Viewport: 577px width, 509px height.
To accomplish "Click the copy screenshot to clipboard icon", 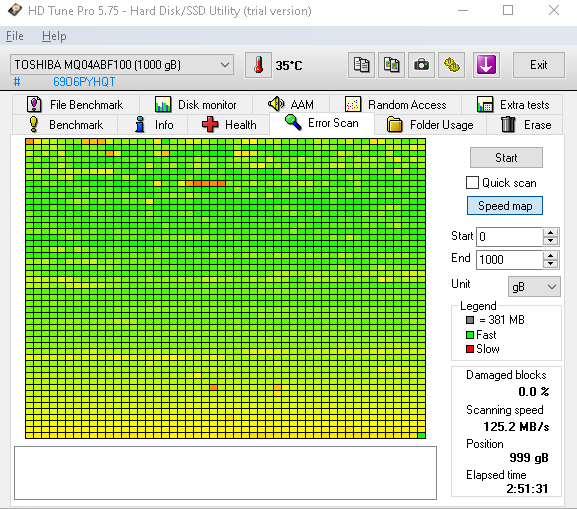I will (391, 65).
